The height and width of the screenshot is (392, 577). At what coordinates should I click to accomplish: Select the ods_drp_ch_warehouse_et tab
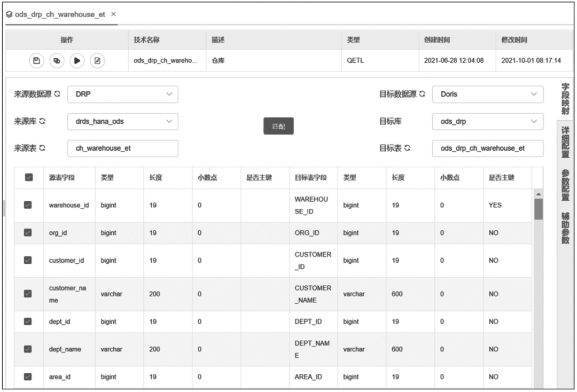(60, 14)
